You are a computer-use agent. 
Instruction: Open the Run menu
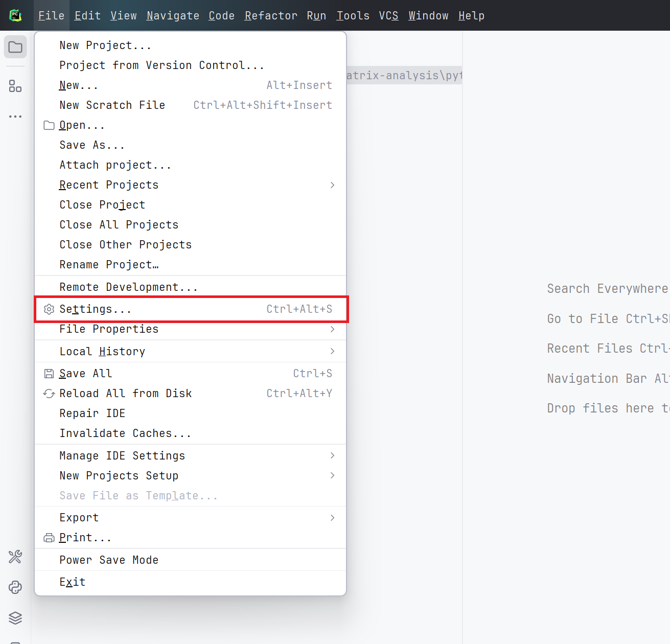tap(316, 16)
